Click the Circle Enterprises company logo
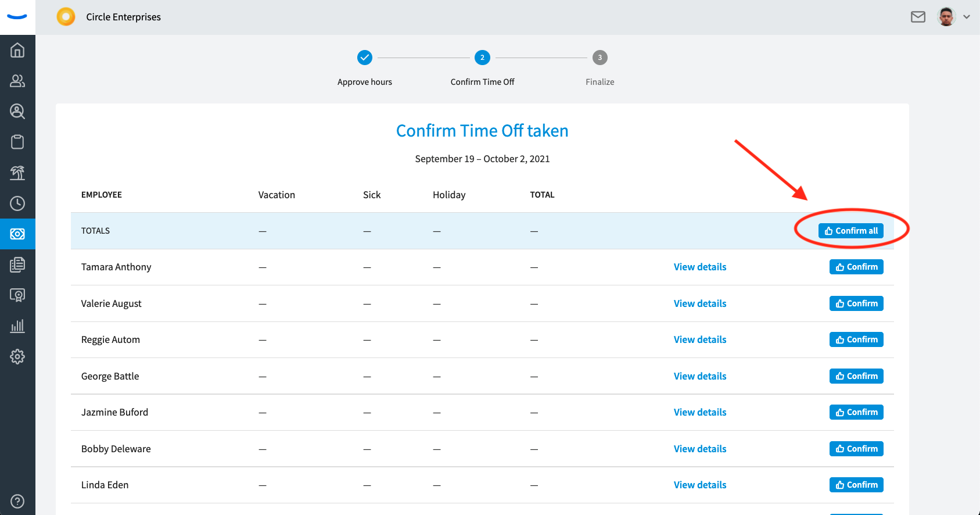Viewport: 980px width, 515px height. 66,17
